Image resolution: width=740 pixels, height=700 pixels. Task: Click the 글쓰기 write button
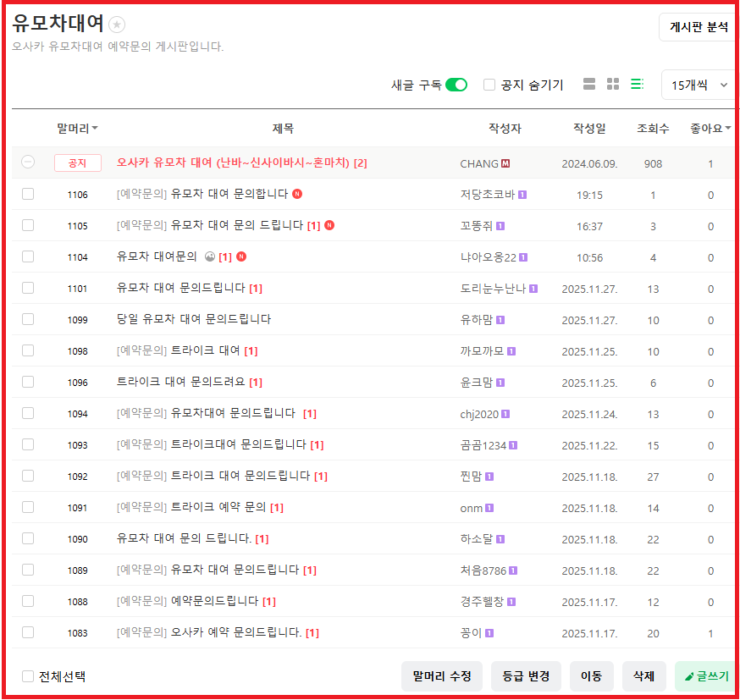tap(706, 676)
